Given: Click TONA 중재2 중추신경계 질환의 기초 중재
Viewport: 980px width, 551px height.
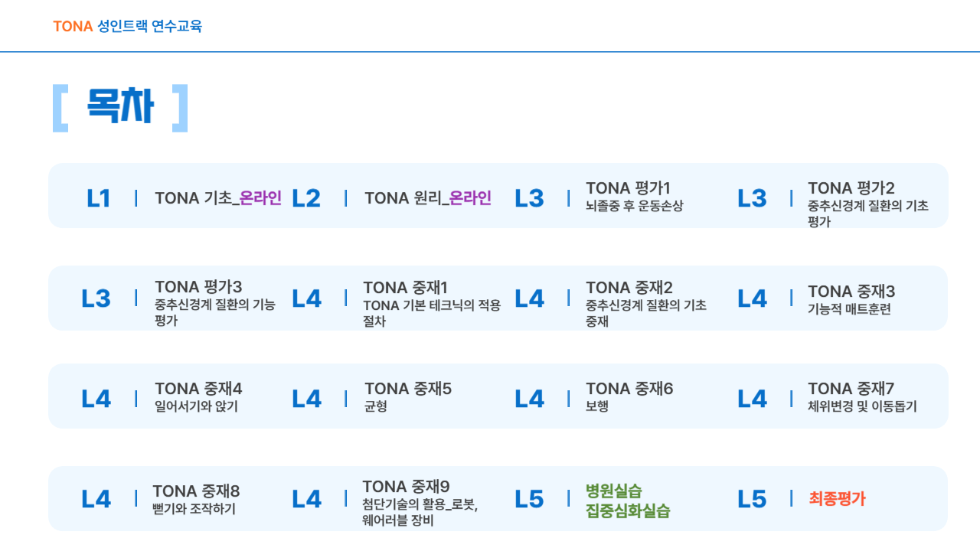Looking at the screenshot, I should [646, 304].
